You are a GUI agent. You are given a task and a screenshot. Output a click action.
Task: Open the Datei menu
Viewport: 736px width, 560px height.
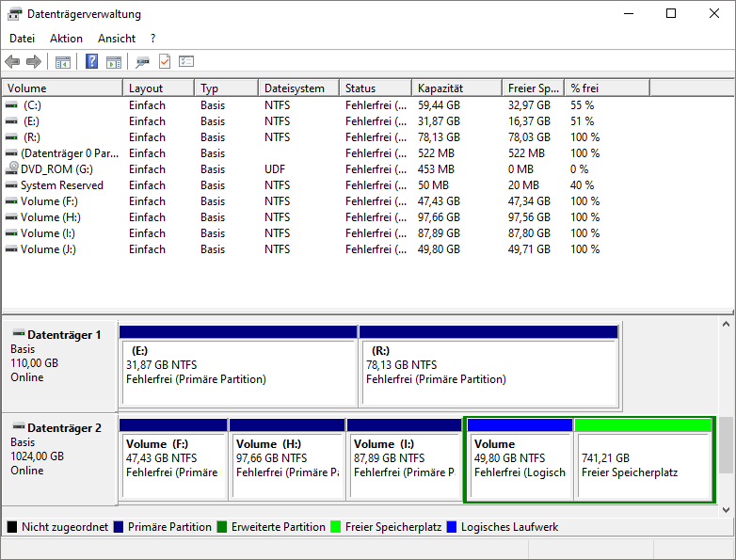click(x=22, y=39)
